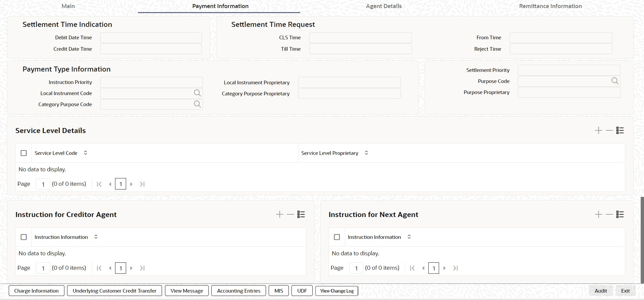This screenshot has height=300, width=644.
Task: Switch to the Main tab
Action: point(68,6)
